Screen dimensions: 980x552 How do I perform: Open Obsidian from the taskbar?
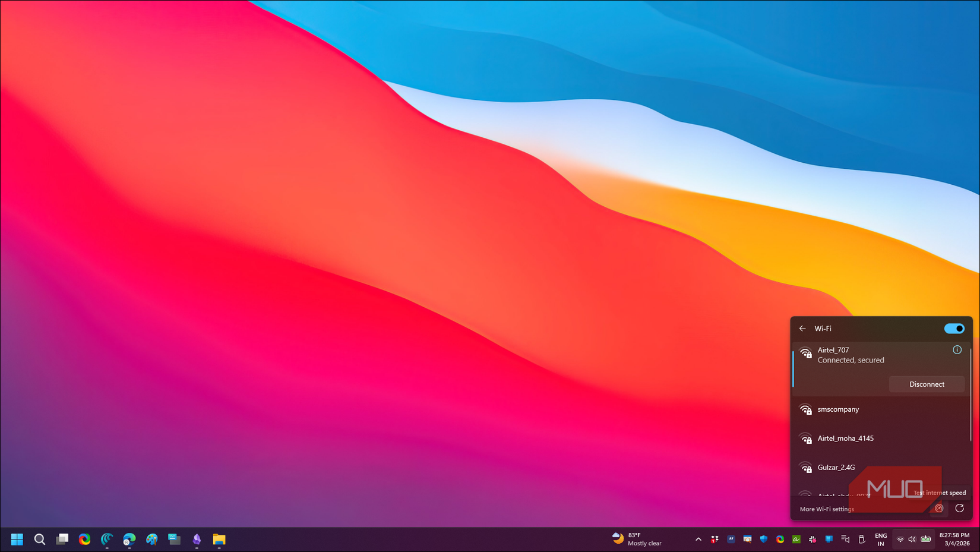coord(197,540)
